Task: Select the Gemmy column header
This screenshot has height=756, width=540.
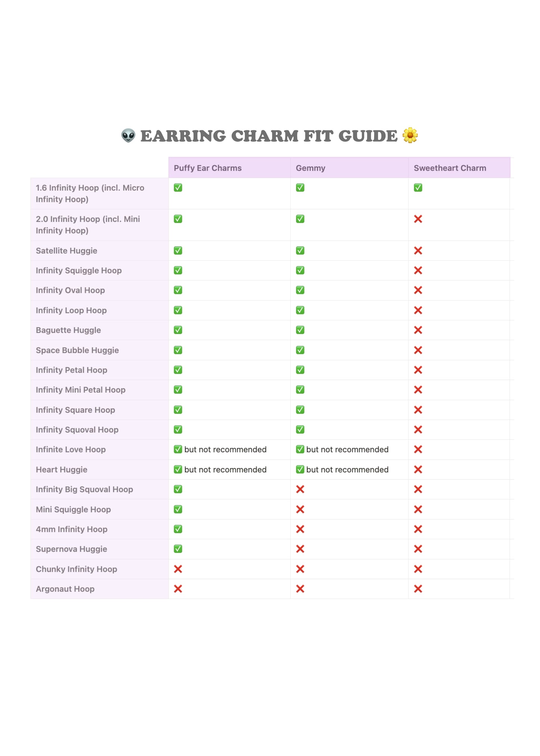Action: pyautogui.click(x=311, y=168)
